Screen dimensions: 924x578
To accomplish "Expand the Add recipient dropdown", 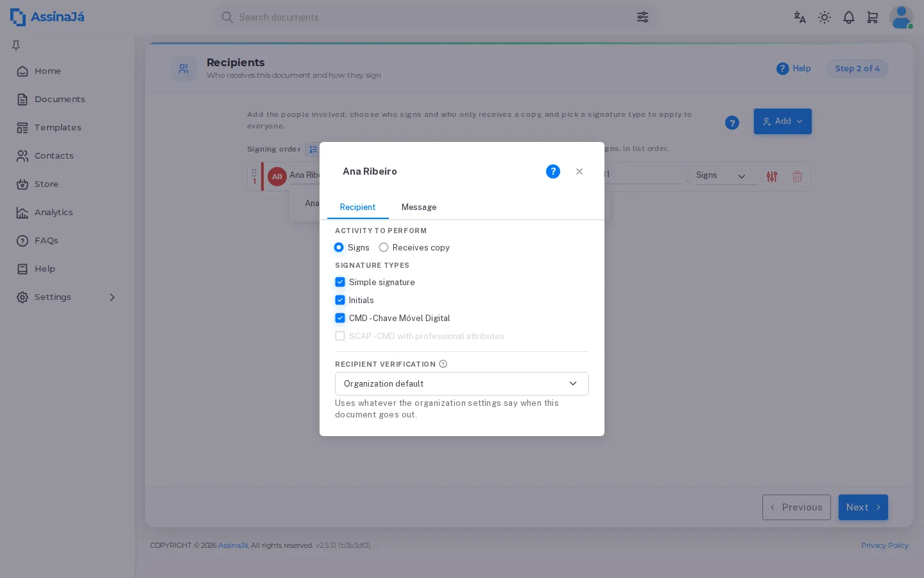I will tap(783, 121).
